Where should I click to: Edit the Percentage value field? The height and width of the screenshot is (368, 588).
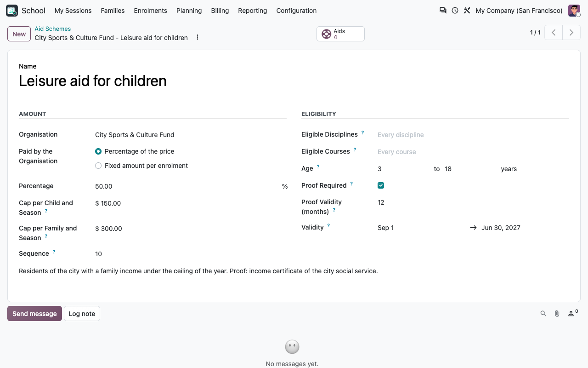pyautogui.click(x=187, y=186)
